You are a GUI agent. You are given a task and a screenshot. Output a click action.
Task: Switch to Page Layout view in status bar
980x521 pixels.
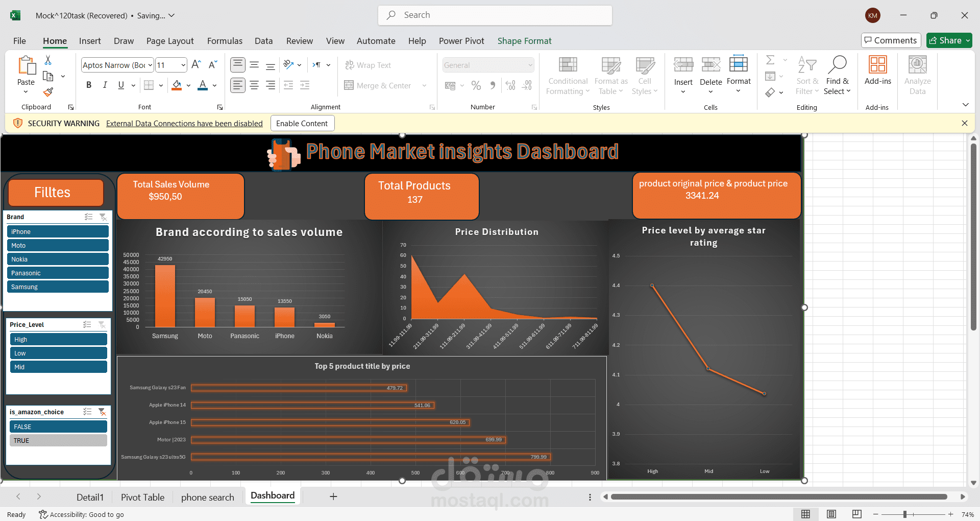tap(831, 514)
